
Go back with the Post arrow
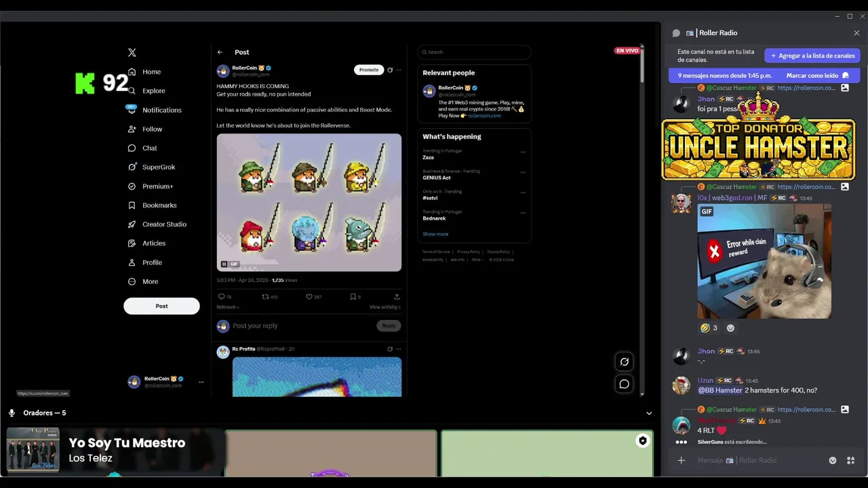220,52
